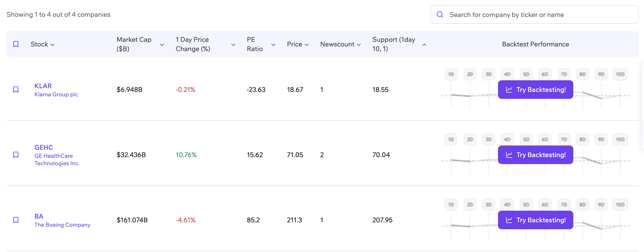
Task: Click support value 70.04
Action: (x=381, y=155)
